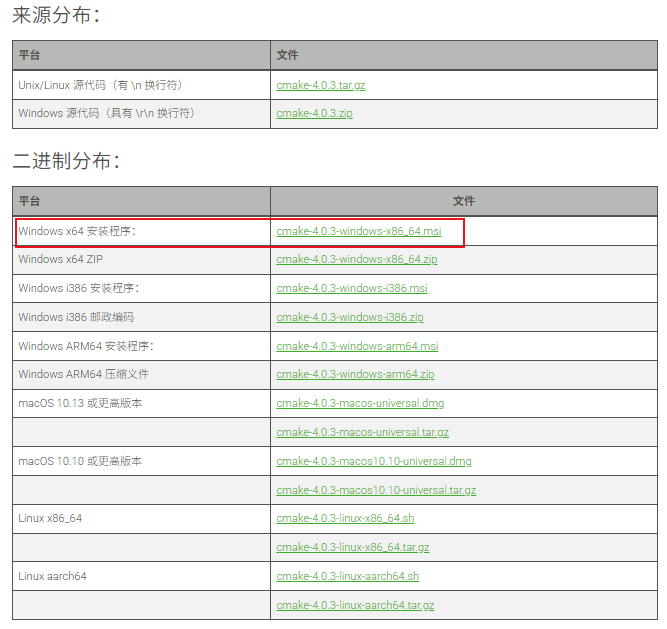Select the 'Windows 源代码' platform cell
The image size is (667, 629).
pos(142,114)
